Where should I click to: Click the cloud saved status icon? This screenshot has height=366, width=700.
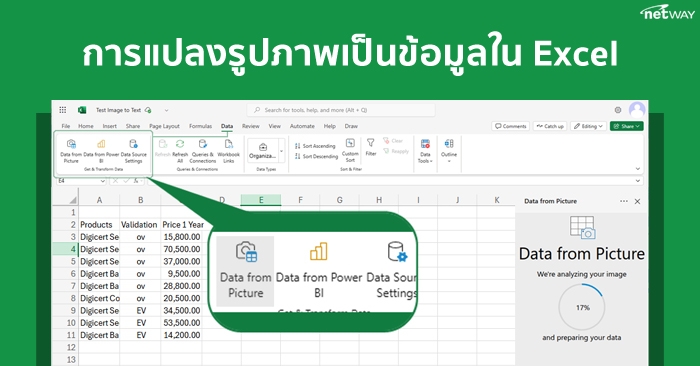click(x=148, y=110)
